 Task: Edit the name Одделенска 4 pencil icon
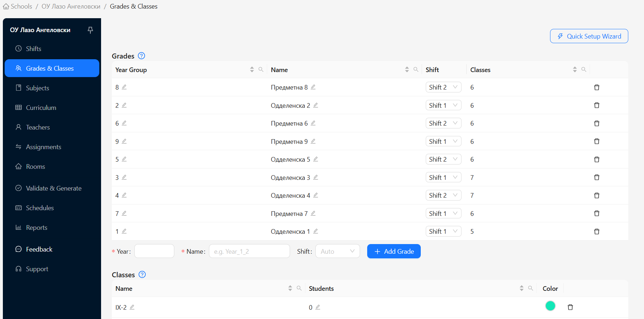coord(316,195)
